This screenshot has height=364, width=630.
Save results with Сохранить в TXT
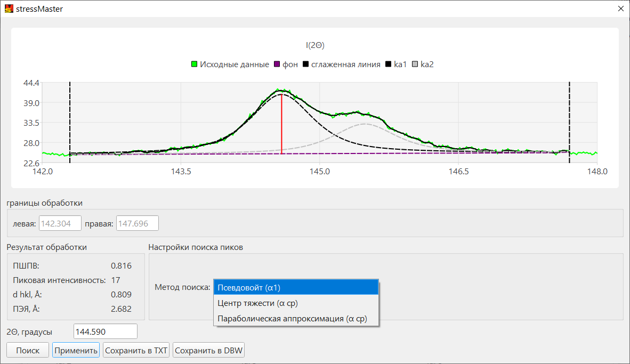coord(136,350)
